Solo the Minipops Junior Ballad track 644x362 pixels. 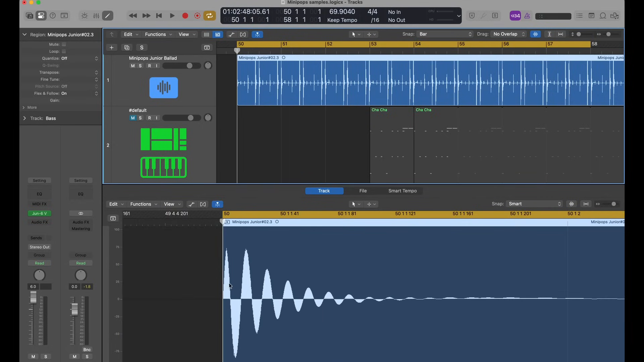(140, 66)
